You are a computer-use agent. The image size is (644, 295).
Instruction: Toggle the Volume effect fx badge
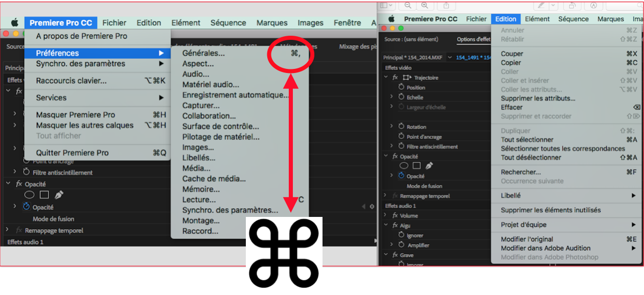click(395, 215)
